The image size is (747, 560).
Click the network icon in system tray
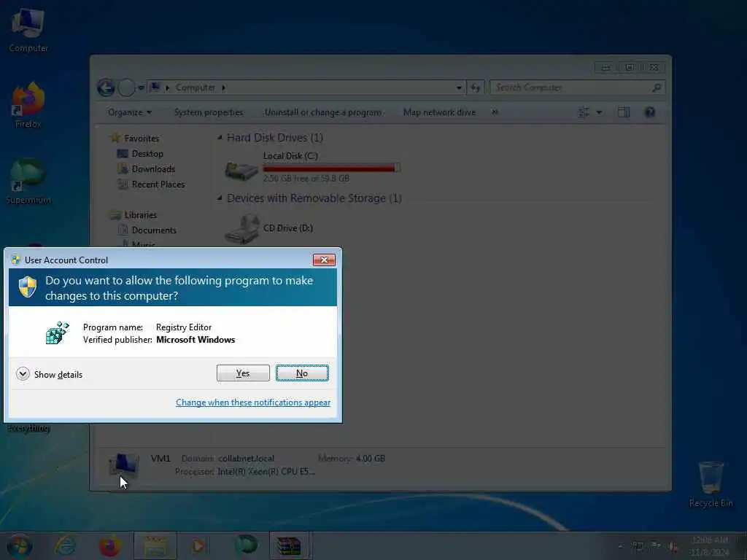coord(638,547)
